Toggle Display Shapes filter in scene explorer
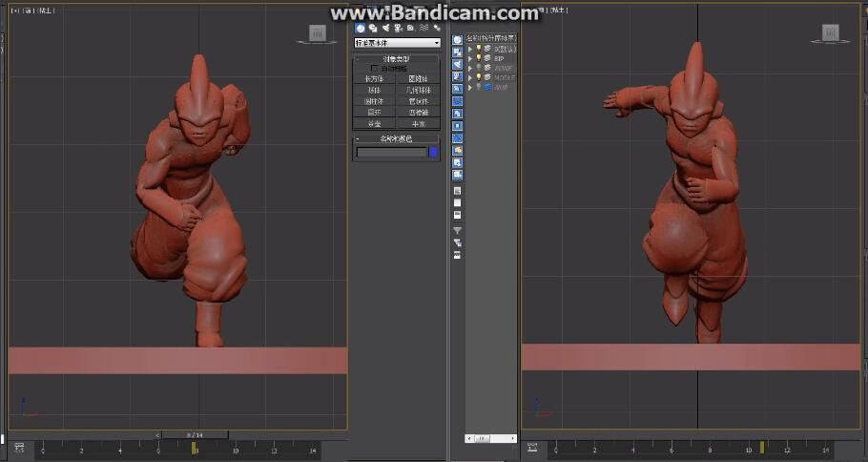 click(x=457, y=52)
